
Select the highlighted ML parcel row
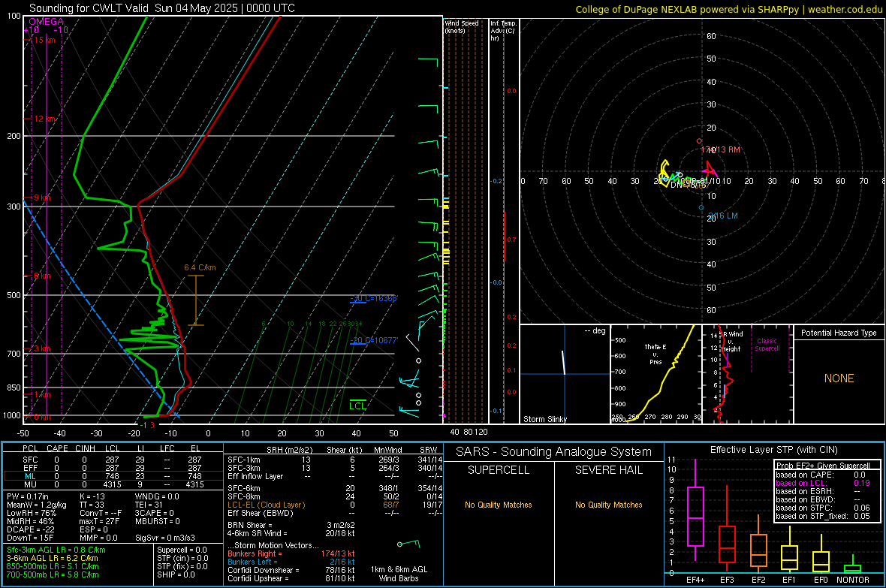point(113,476)
